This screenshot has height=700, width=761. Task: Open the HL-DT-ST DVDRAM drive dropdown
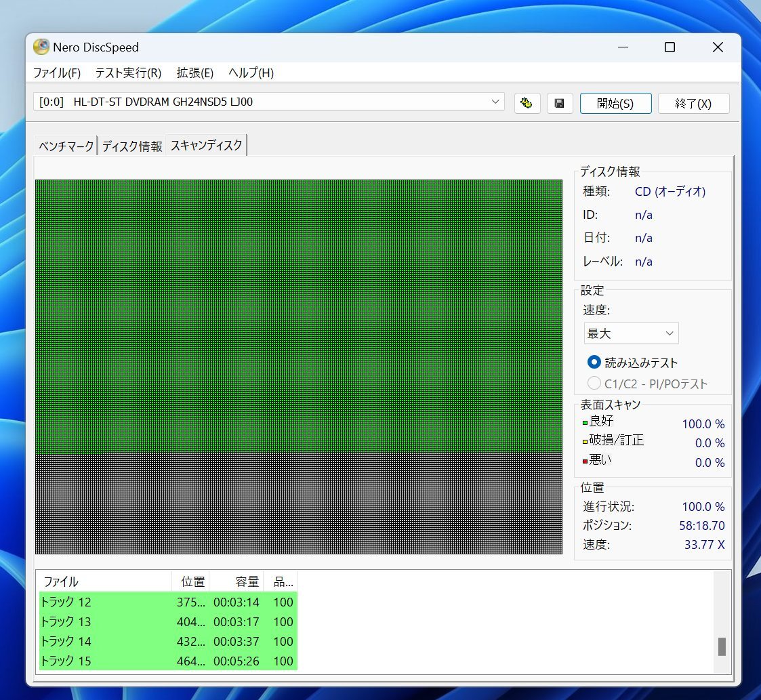(x=269, y=102)
